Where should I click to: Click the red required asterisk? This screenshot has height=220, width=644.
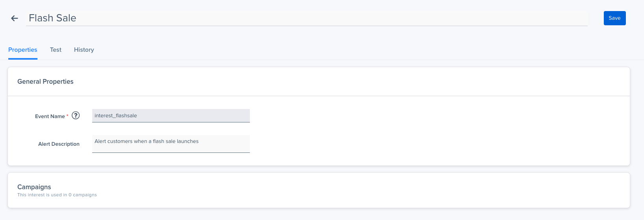[x=67, y=115]
